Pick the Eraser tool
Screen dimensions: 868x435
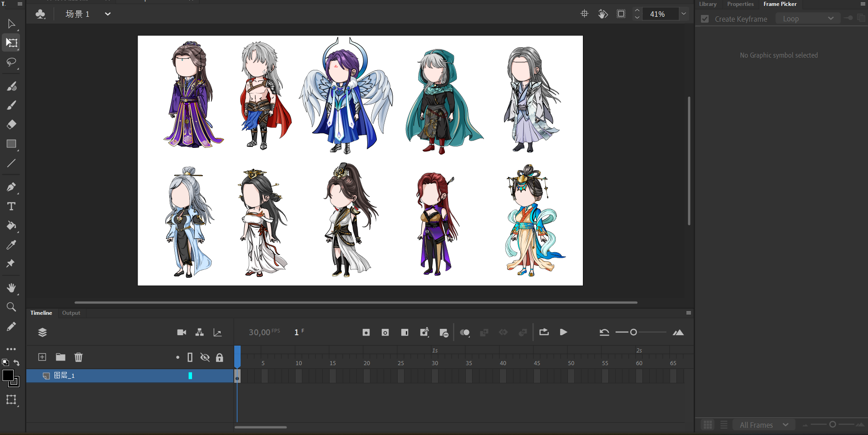pos(11,124)
